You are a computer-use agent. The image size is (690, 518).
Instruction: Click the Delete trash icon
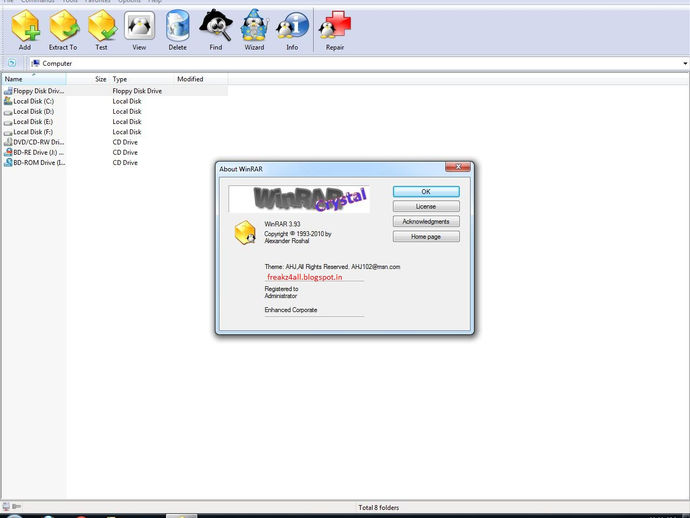coord(178,30)
